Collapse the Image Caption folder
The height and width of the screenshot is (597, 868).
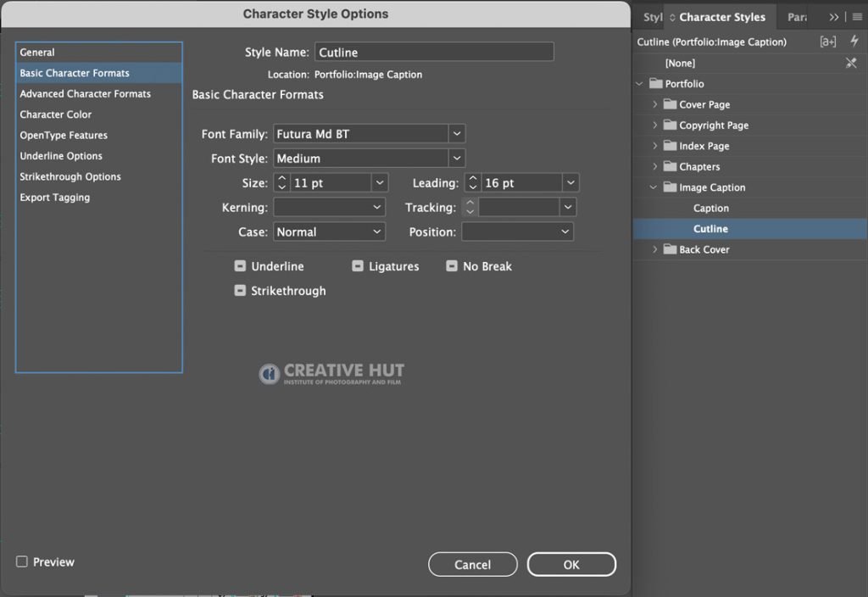point(654,187)
